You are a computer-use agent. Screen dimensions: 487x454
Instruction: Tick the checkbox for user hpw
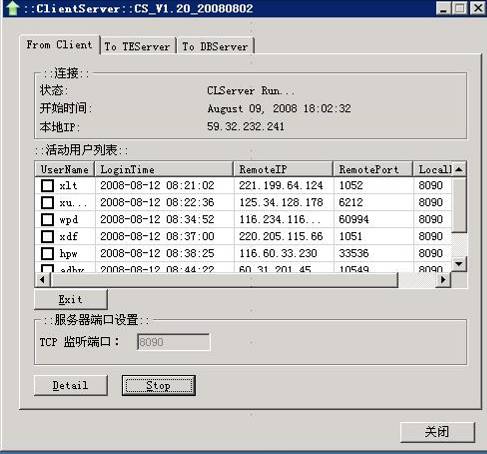(x=47, y=253)
